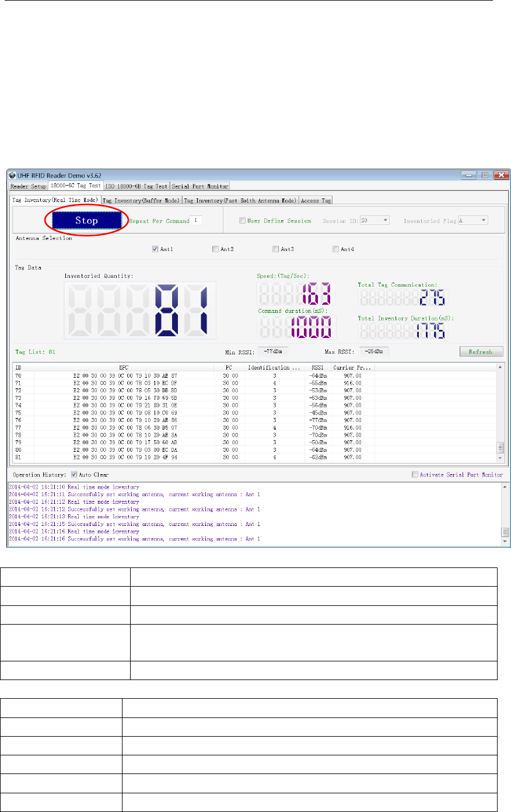Enable the User Define Session checkbox
This screenshot has width=511, height=812.
[x=242, y=221]
